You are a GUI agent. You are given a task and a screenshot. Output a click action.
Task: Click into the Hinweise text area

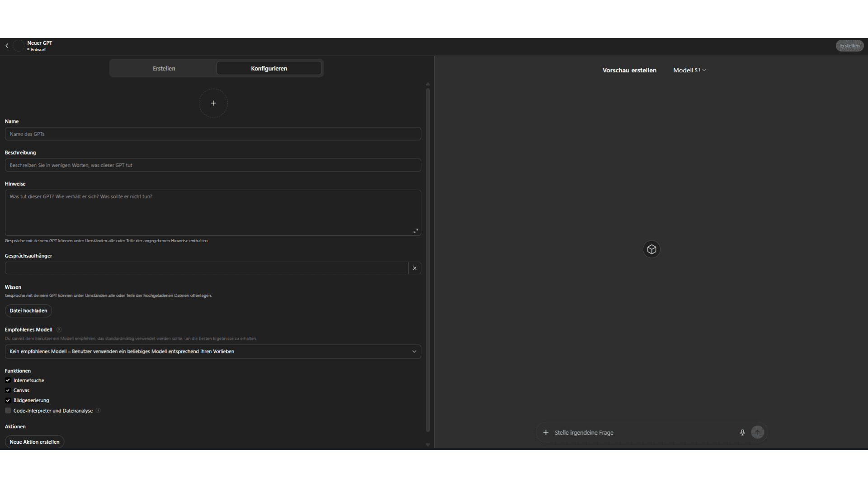click(x=213, y=212)
